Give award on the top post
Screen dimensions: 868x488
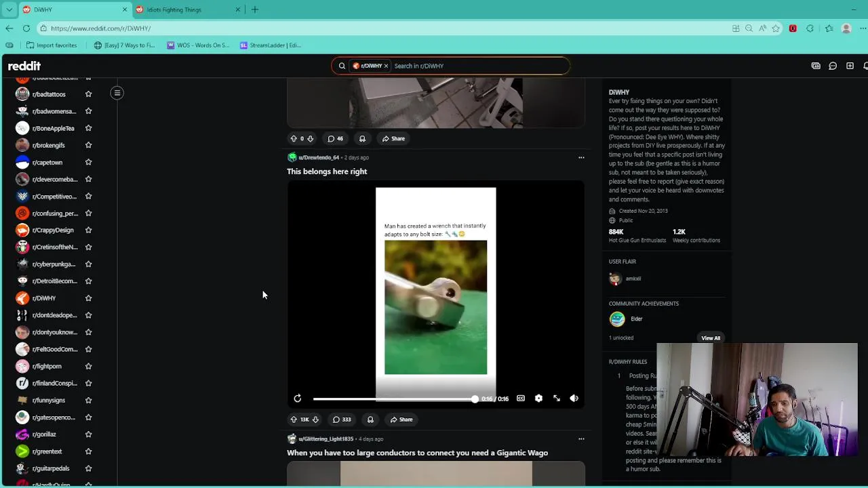(x=362, y=139)
